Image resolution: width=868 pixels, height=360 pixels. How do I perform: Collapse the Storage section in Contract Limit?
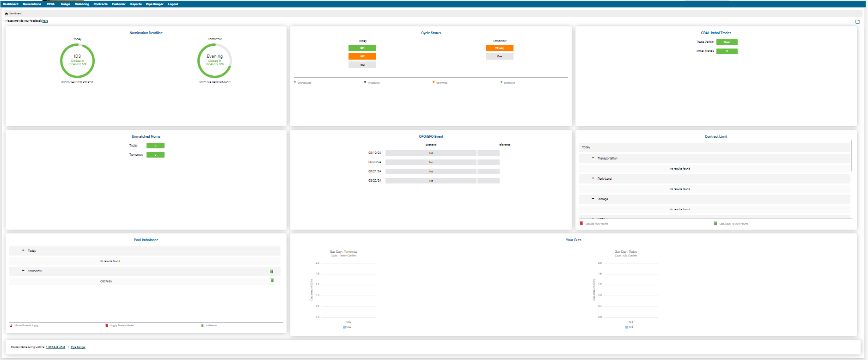[x=593, y=199]
